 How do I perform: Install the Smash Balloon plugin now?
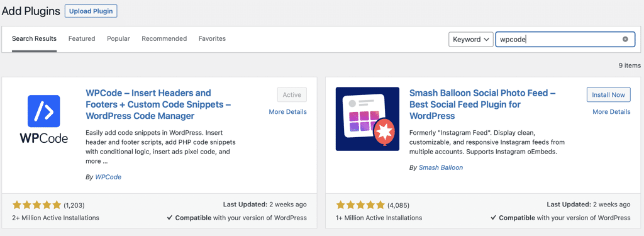[608, 94]
